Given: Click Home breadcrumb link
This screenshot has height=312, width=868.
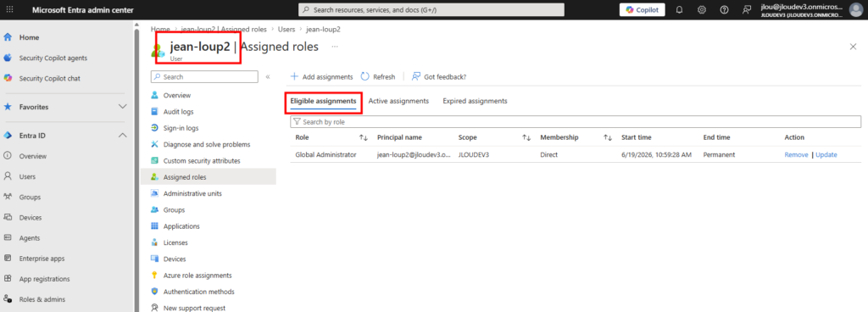Looking at the screenshot, I should 160,29.
